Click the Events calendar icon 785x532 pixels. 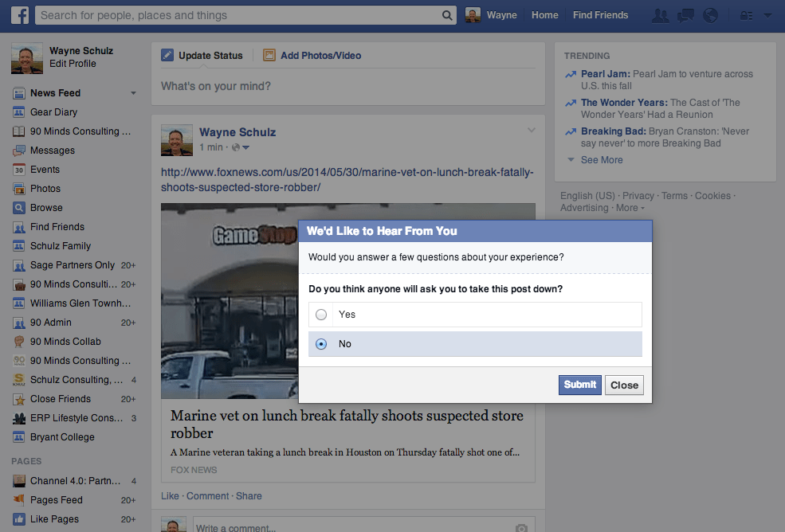(18, 170)
